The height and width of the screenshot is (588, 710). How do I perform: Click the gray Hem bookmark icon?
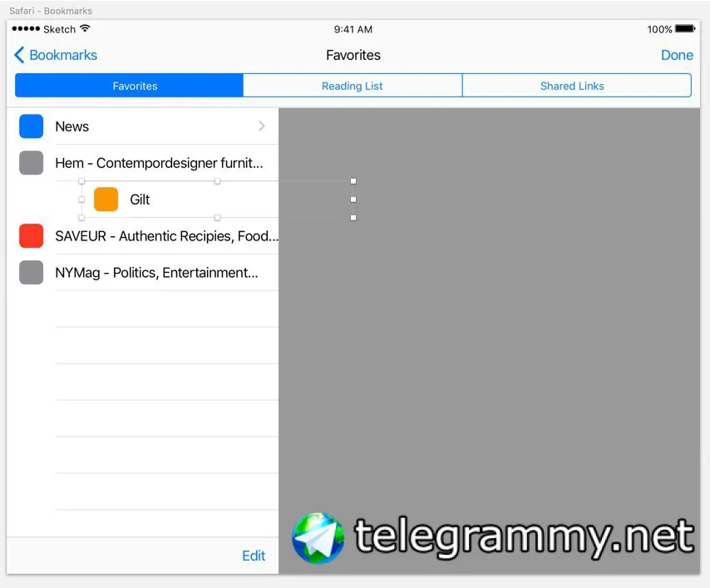[x=32, y=163]
